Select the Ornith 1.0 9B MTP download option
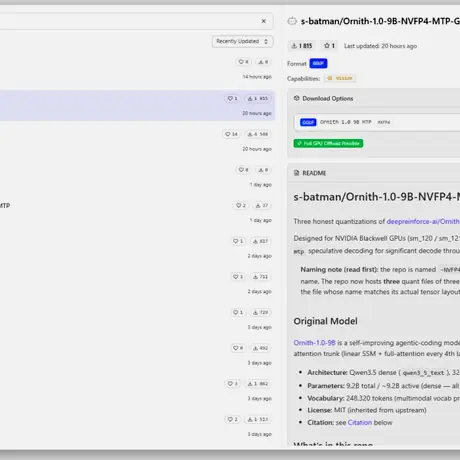 [x=377, y=122]
